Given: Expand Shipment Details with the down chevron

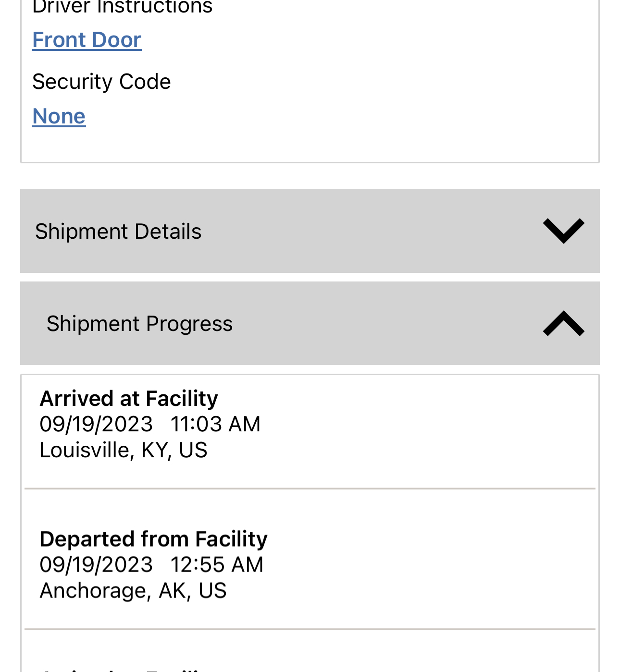Looking at the screenshot, I should pos(563,231).
